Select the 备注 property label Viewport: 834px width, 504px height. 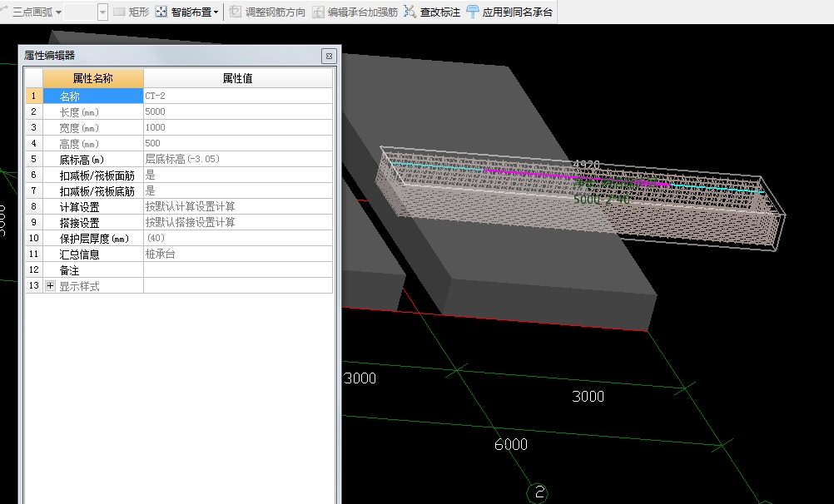pos(93,269)
